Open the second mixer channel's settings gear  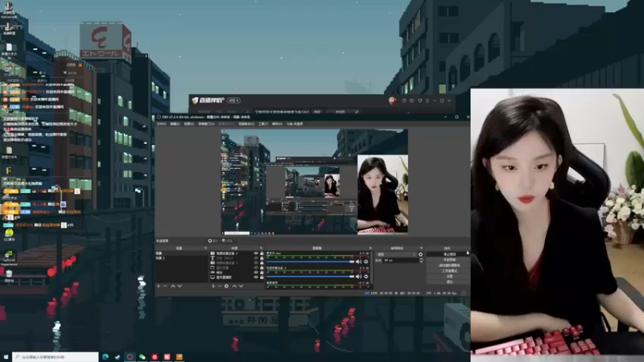coord(366,276)
